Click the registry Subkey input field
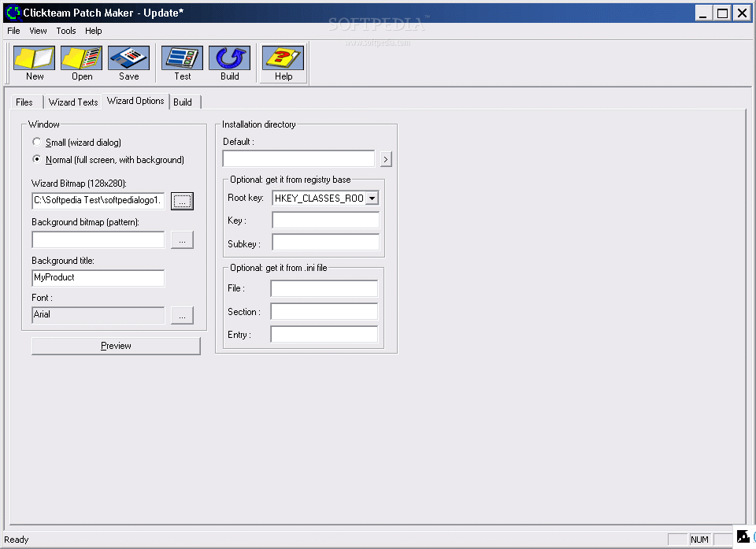Image resolution: width=756 pixels, height=549 pixels. (325, 242)
